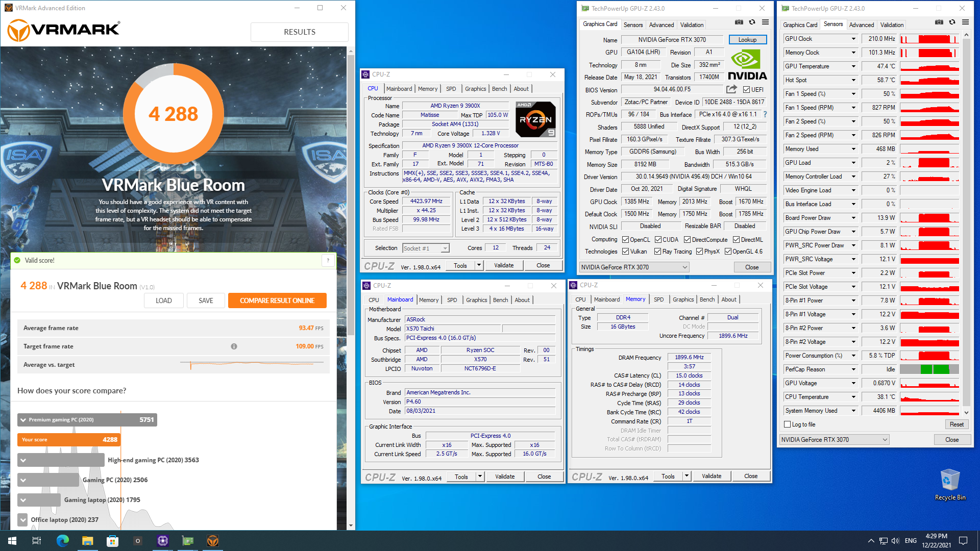Image resolution: width=980 pixels, height=551 pixels.
Task: Expand Premium gaming PC (2020) comparison
Action: [23, 420]
